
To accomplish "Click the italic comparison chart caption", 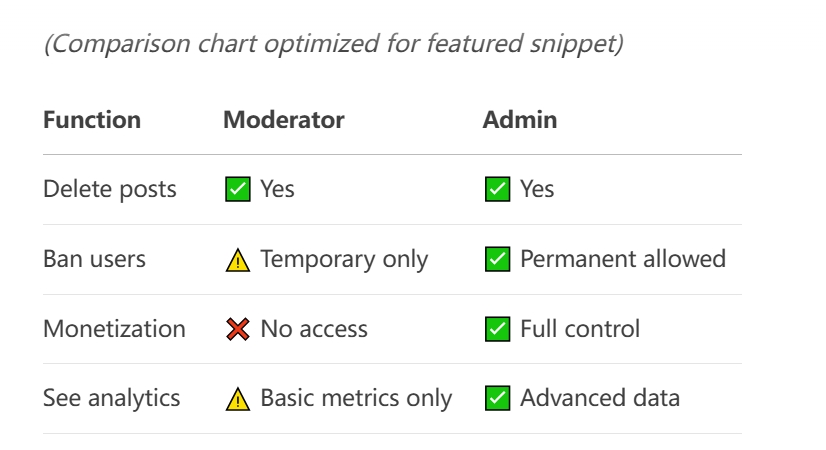I will pyautogui.click(x=333, y=43).
